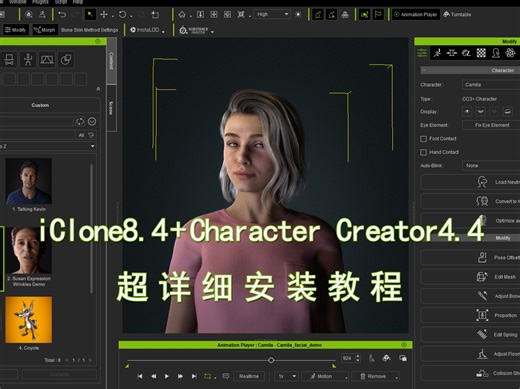Open the High render quality dropdown
Screen dimensions: 520x389
pyautogui.click(x=272, y=14)
